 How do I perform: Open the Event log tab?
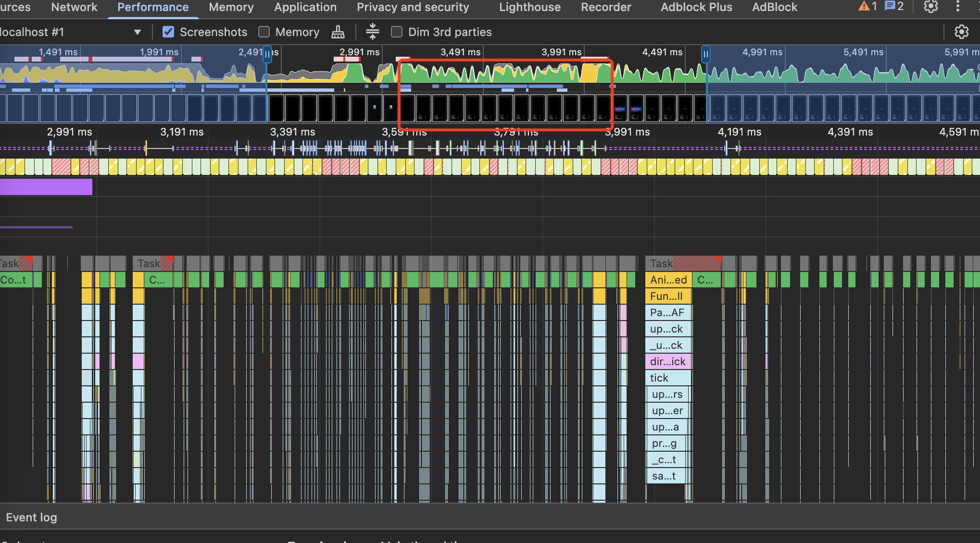point(32,518)
